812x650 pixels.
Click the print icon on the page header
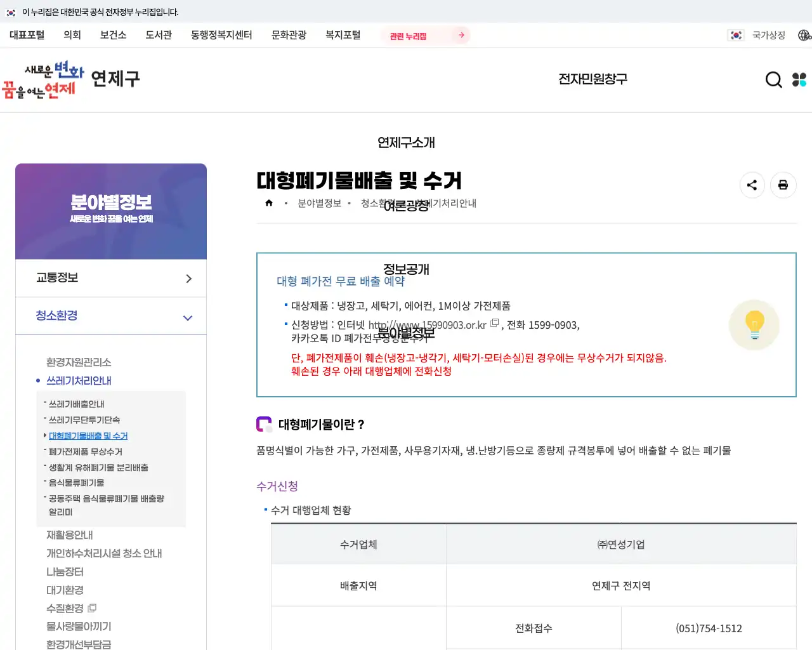(x=783, y=185)
